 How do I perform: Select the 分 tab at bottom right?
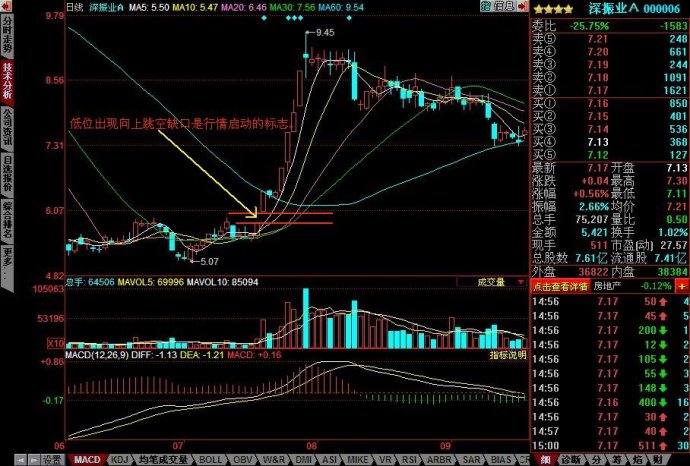tap(595, 460)
